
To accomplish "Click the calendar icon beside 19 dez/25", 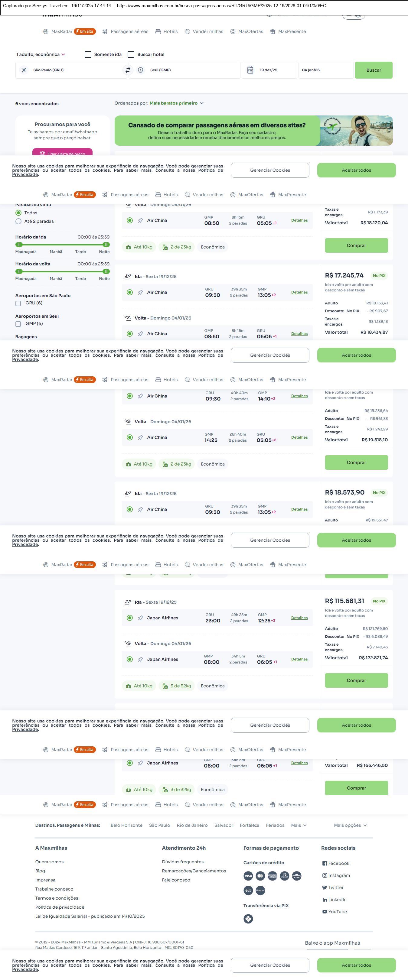I will coord(250,70).
